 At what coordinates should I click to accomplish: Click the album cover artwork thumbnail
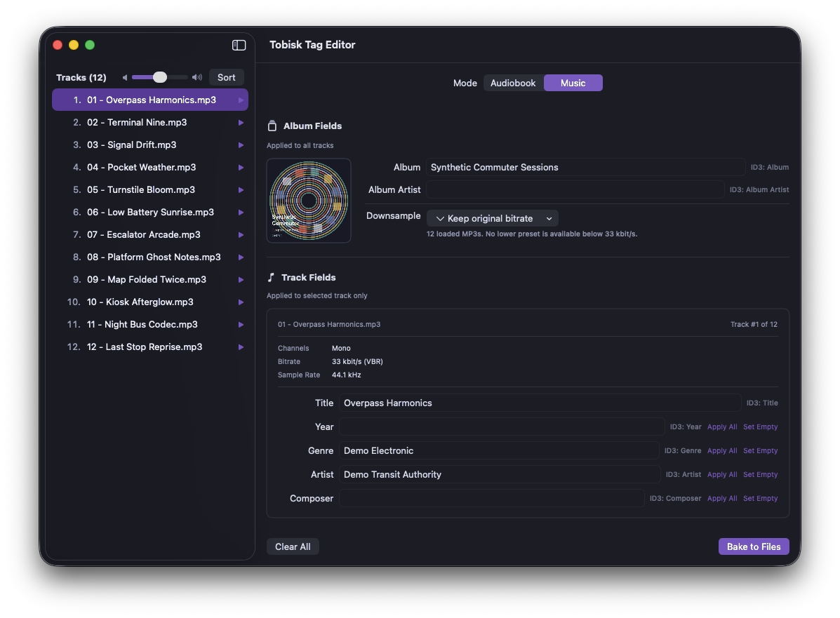pyautogui.click(x=309, y=201)
